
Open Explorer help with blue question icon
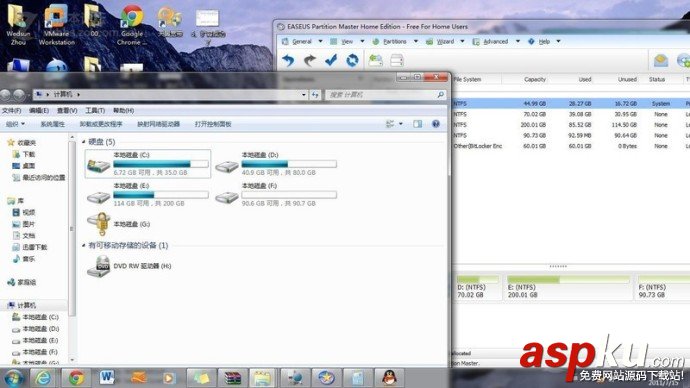[x=436, y=124]
